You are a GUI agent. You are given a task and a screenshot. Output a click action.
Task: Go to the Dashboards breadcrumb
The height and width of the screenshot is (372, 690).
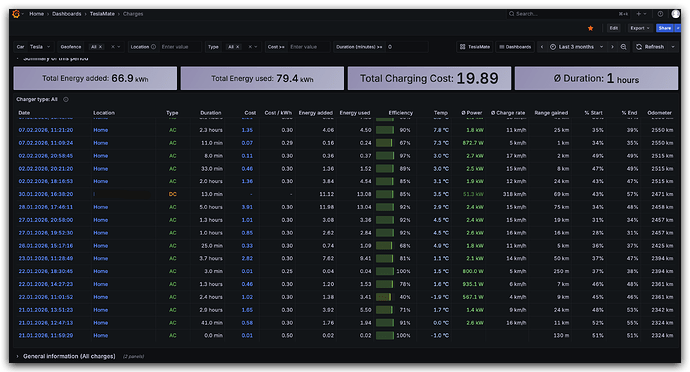[x=66, y=14]
